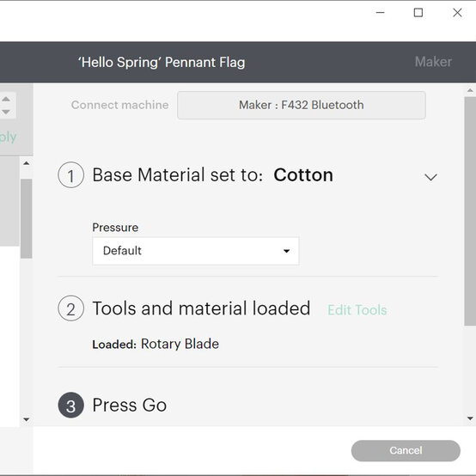The width and height of the screenshot is (476, 476).
Task: Click the step 2 circle icon
Action: tap(70, 308)
